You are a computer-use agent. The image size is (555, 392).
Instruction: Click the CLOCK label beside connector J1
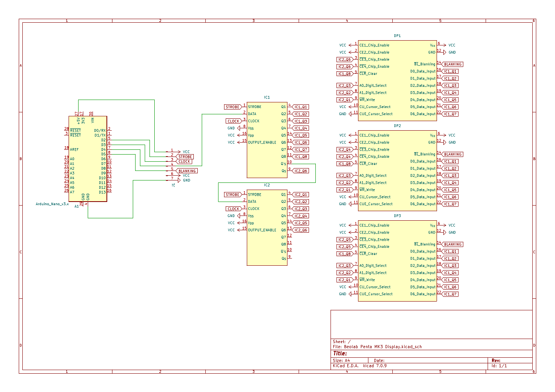(x=184, y=162)
